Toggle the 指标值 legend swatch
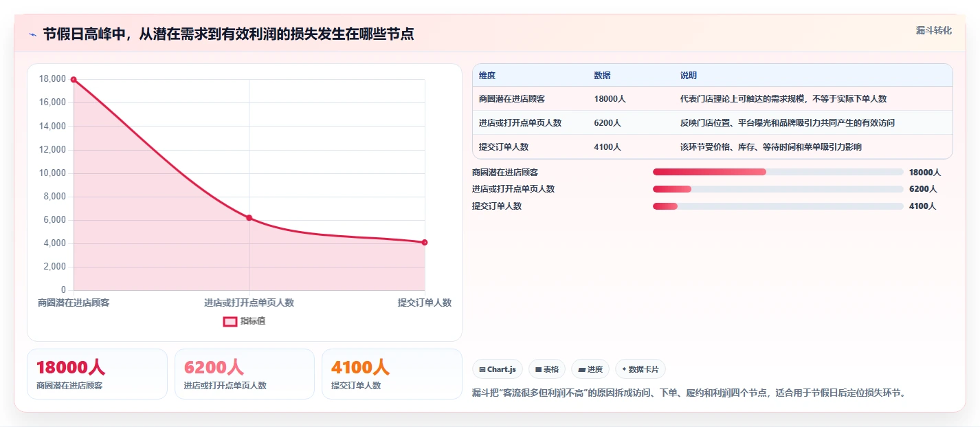This screenshot has width=980, height=427. 230,321
